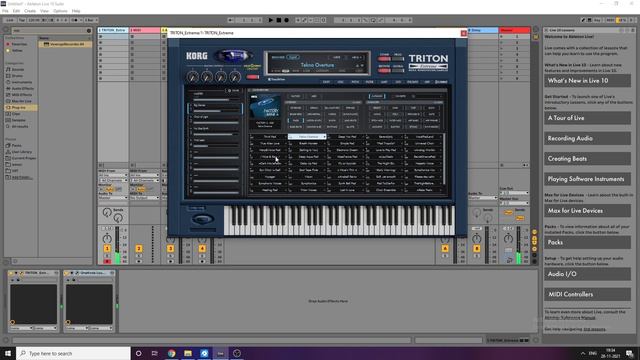Open What's New in Live 10 lesson
Image resolution: width=640 pixels, height=360 pixels.
[587, 81]
